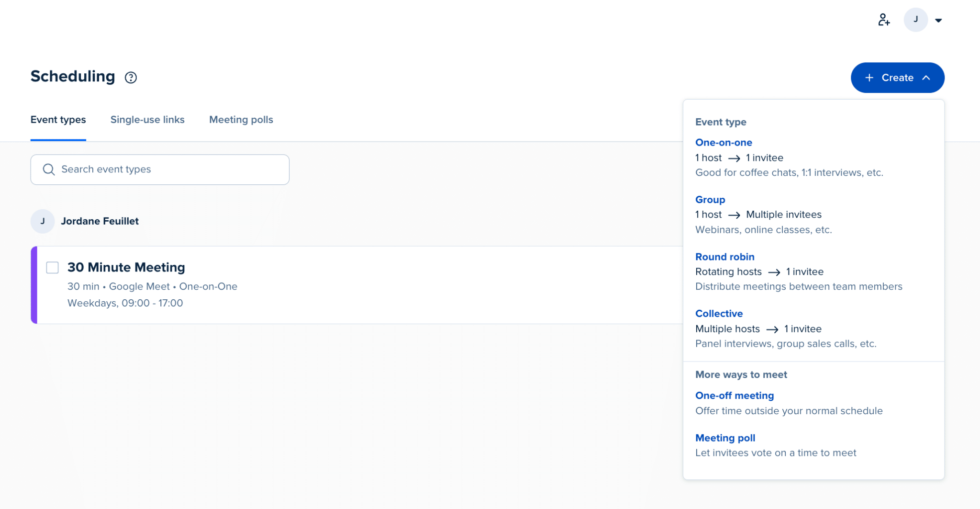Screen dimensions: 980x509
Task: Click the 'Rotating hosts → 1 invitee' line
Action: pyautogui.click(x=759, y=271)
